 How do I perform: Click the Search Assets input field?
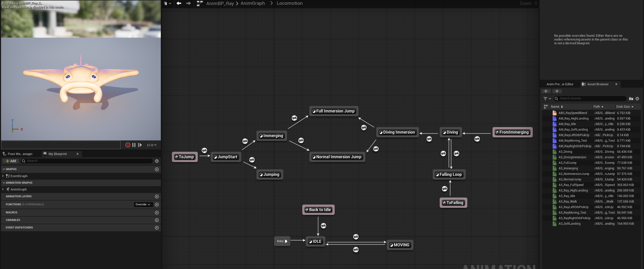[x=590, y=99]
